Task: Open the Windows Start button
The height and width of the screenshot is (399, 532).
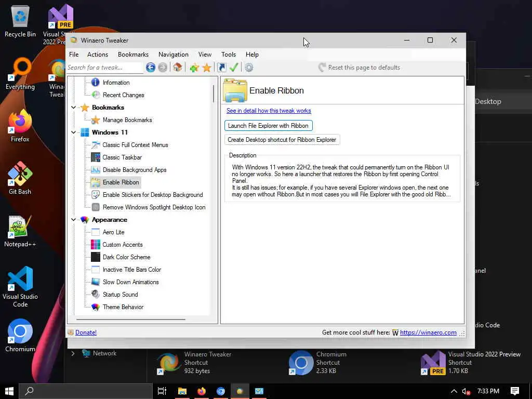Action: point(9,391)
